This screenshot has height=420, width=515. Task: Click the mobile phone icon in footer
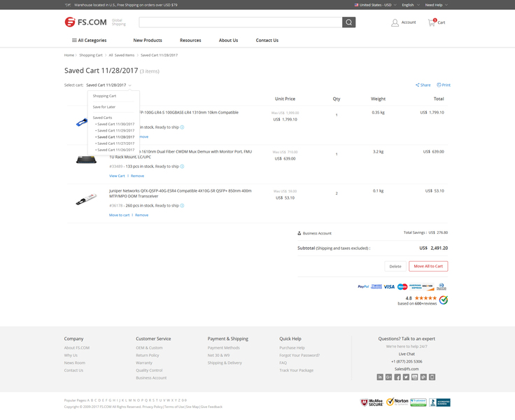[432, 377]
